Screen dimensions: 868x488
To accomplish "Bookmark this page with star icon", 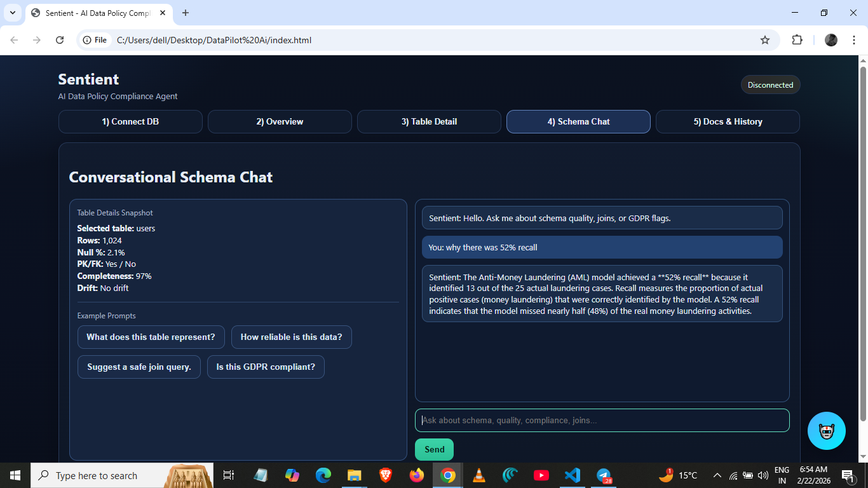I will point(765,40).
